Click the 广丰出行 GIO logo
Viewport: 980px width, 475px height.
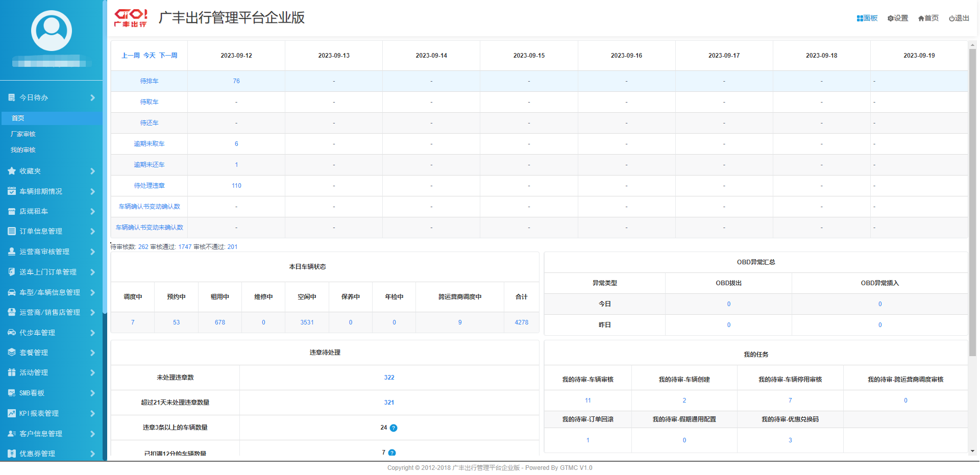pyautogui.click(x=131, y=18)
